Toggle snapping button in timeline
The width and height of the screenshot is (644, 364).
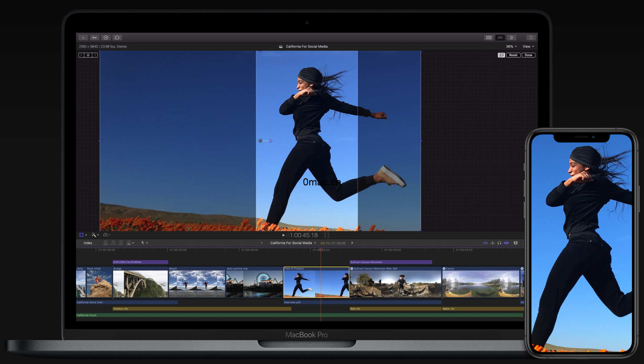[x=506, y=243]
